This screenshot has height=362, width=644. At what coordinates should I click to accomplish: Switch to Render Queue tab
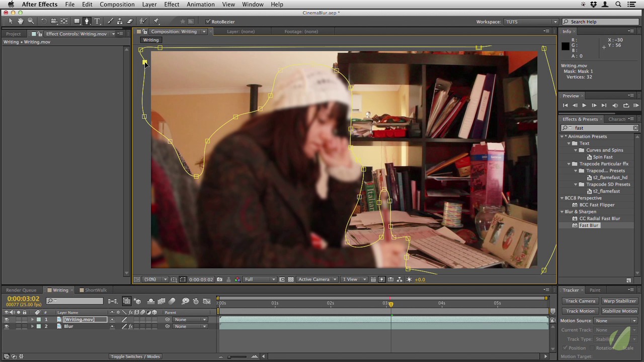coord(21,290)
